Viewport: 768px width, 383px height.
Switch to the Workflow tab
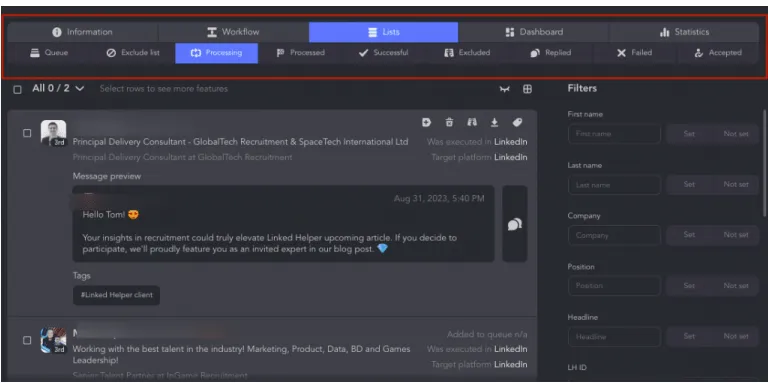233,32
